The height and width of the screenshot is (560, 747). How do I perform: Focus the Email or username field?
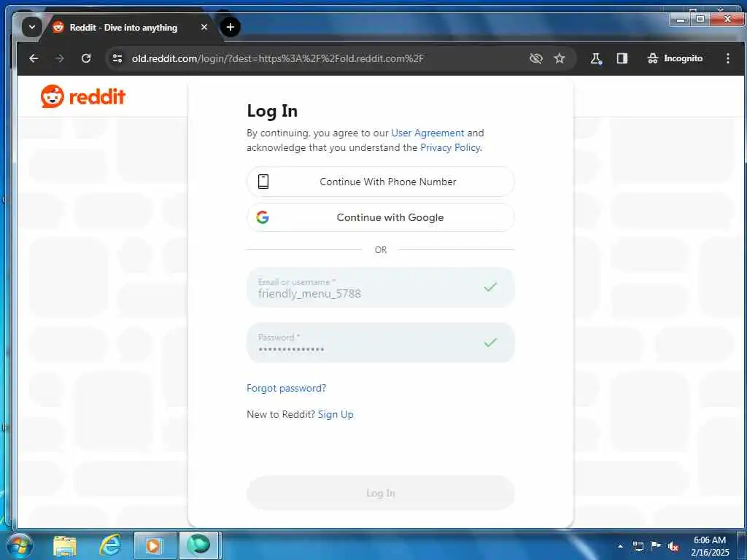tap(380, 287)
